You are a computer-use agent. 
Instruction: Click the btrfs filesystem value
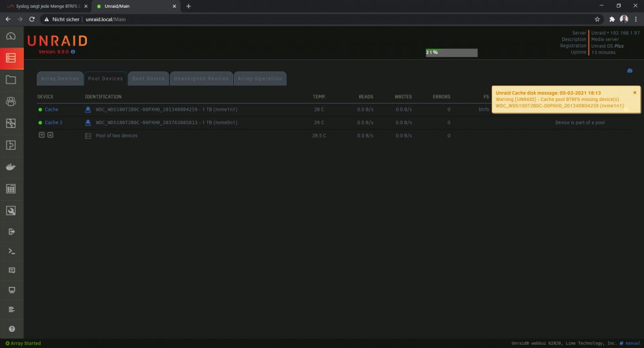pyautogui.click(x=484, y=109)
